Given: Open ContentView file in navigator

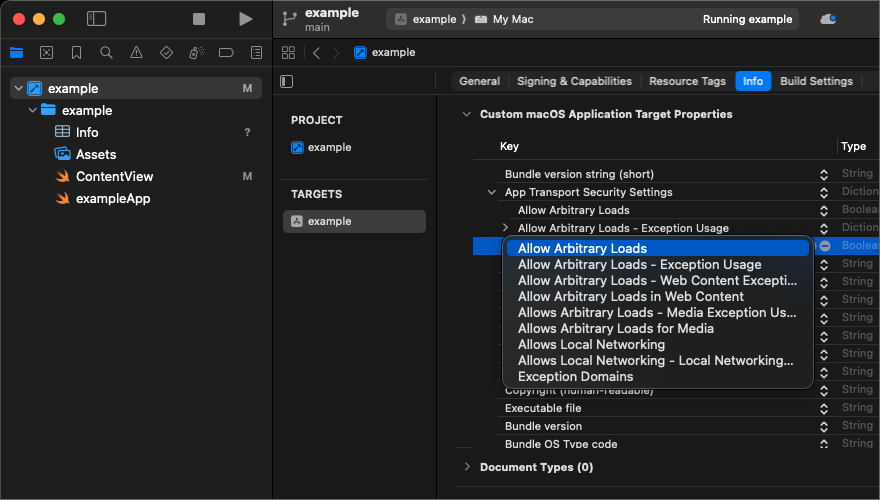Looking at the screenshot, I should tap(114, 176).
